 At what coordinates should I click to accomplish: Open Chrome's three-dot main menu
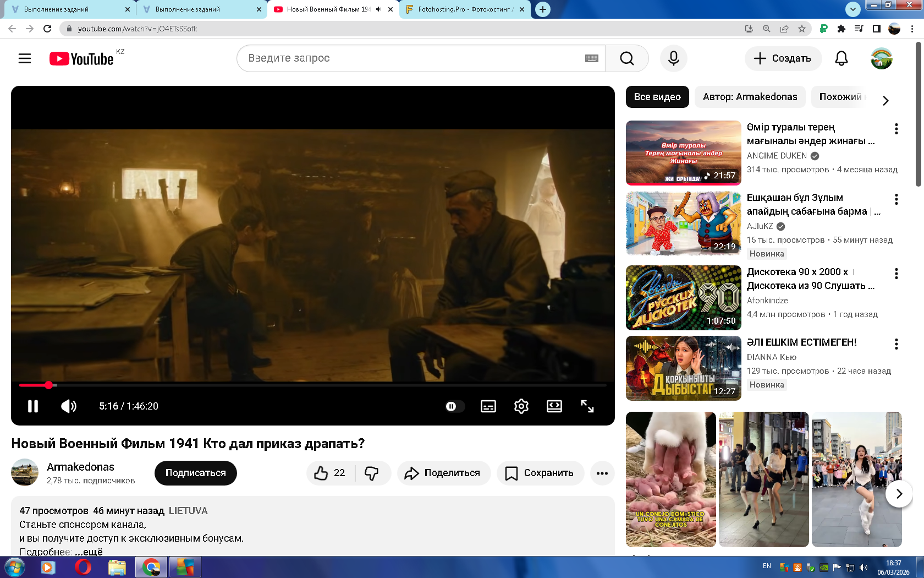pos(913,29)
